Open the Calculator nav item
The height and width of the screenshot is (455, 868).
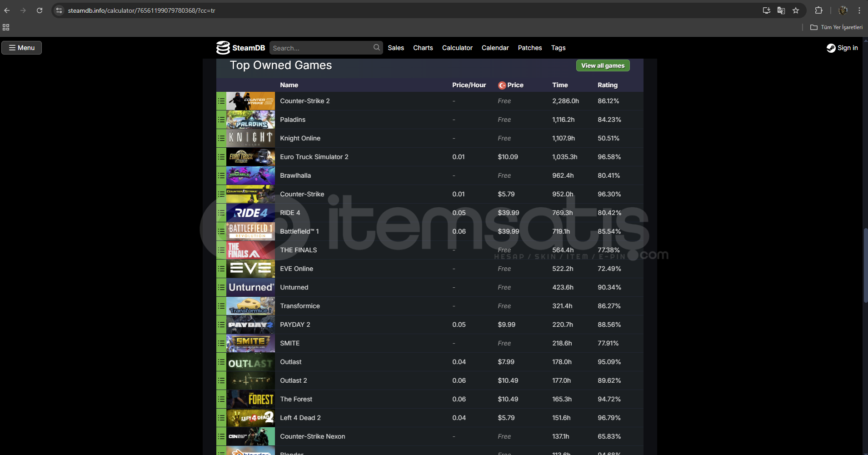pos(457,48)
